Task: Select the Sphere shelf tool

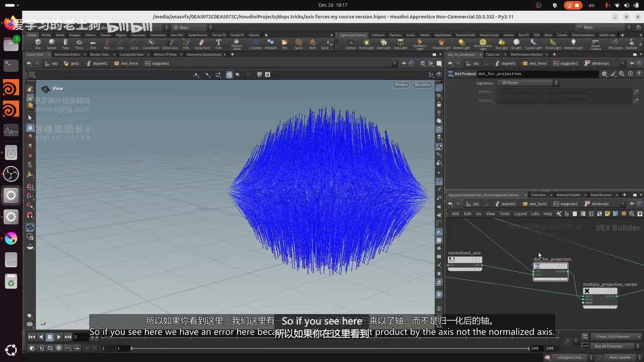Action: click(x=51, y=43)
